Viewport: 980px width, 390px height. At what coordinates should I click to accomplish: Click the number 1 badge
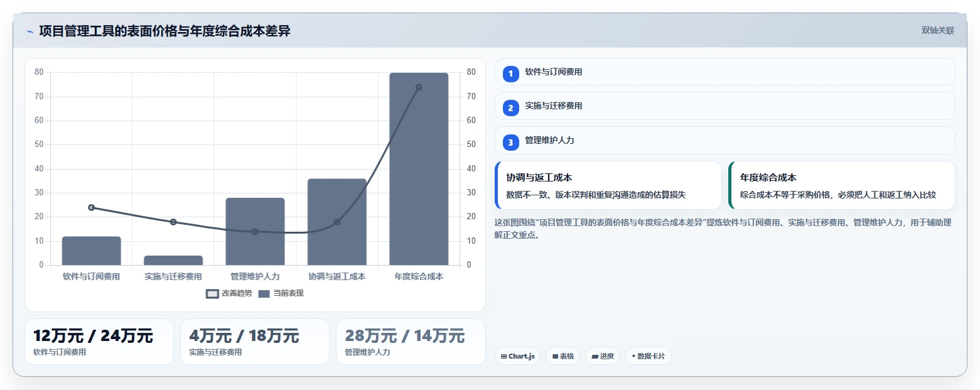pos(510,73)
